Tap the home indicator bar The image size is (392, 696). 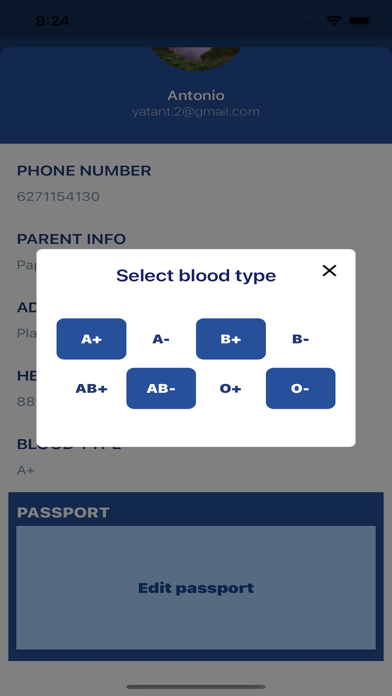point(196,687)
